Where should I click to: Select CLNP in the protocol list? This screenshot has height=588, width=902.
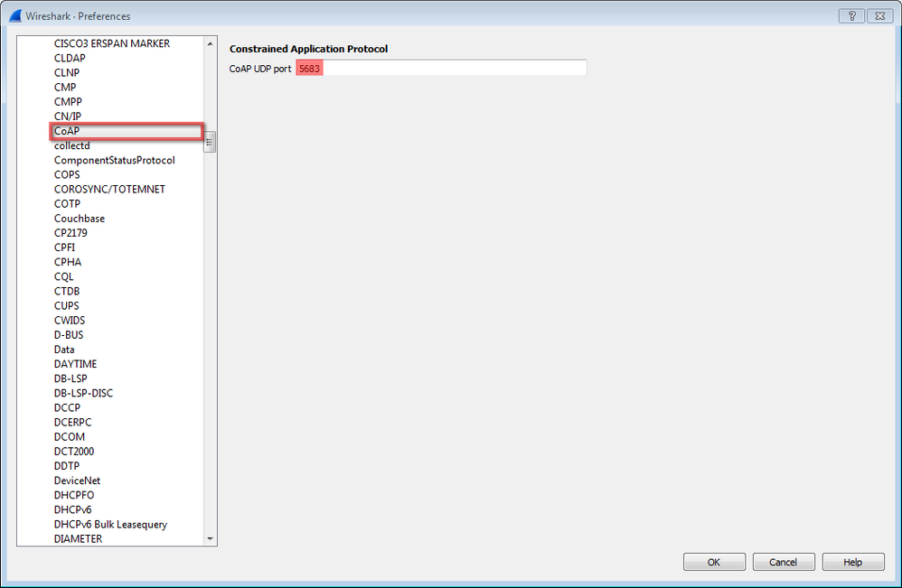click(67, 72)
